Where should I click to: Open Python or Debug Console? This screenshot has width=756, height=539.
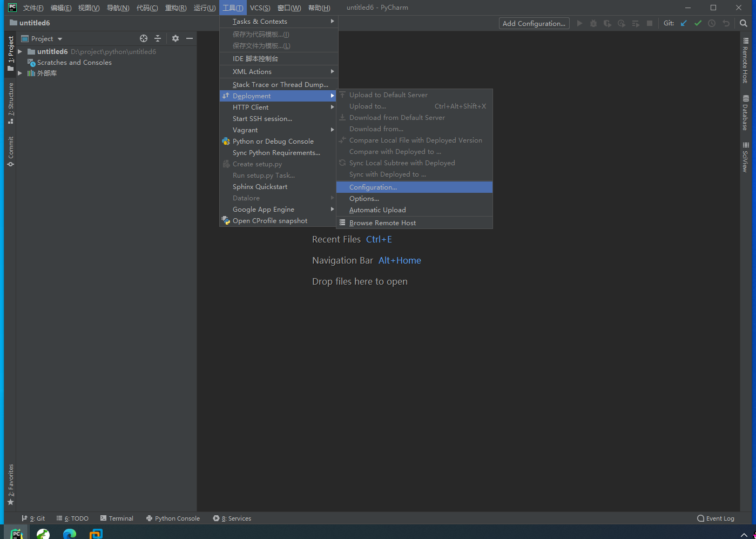tap(279, 141)
